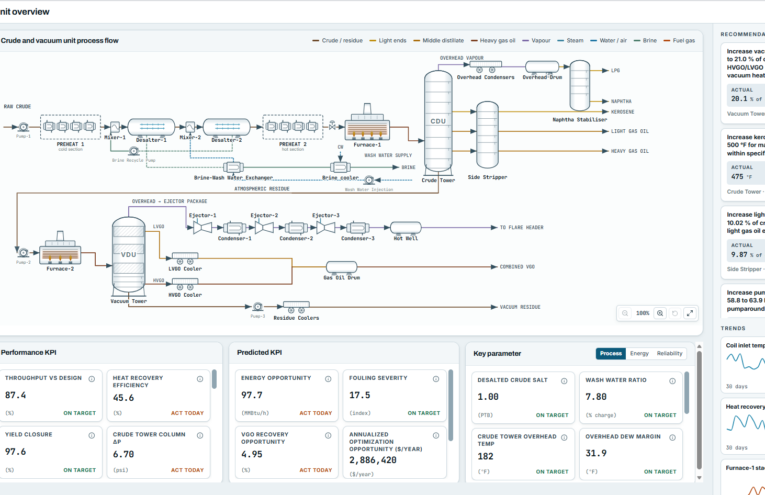Select Pump-1 on the raw crude line
Screen dimensions: 765x495
point(23,127)
